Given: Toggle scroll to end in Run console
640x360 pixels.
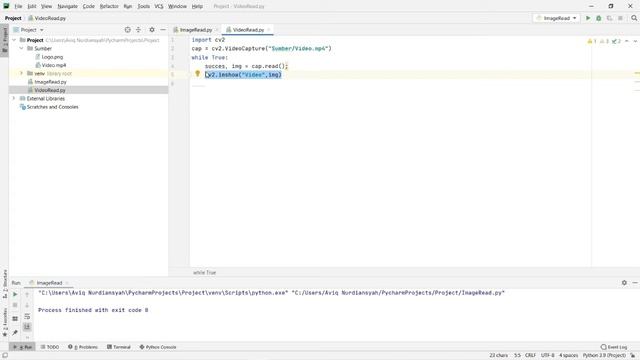Looking at the screenshot, I should (27, 327).
